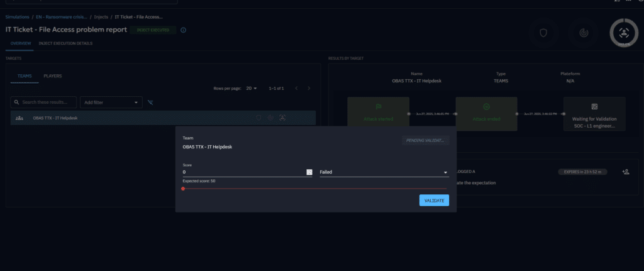
Task: Open the Add filter dropdown
Action: coord(112,102)
